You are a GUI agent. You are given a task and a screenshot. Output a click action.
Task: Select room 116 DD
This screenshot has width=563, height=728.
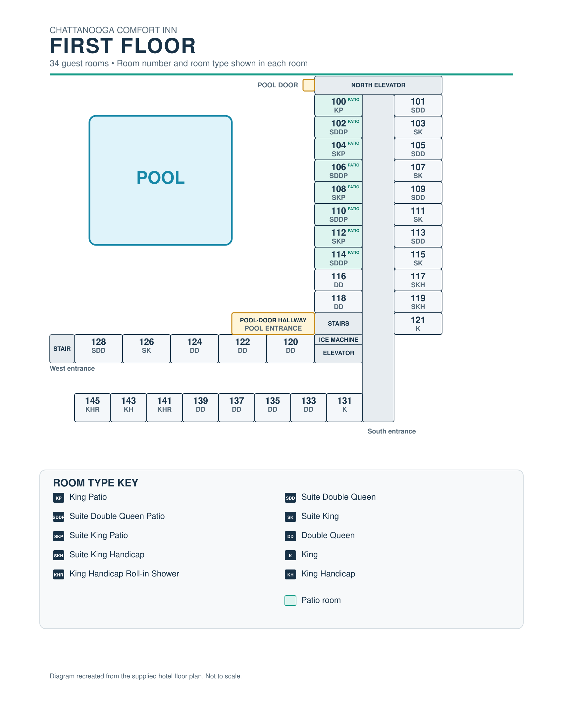[x=338, y=280]
